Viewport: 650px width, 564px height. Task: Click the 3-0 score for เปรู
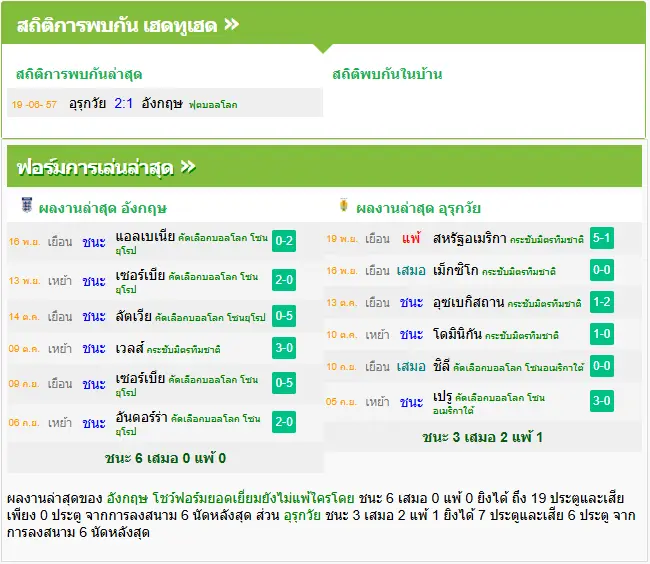(601, 401)
